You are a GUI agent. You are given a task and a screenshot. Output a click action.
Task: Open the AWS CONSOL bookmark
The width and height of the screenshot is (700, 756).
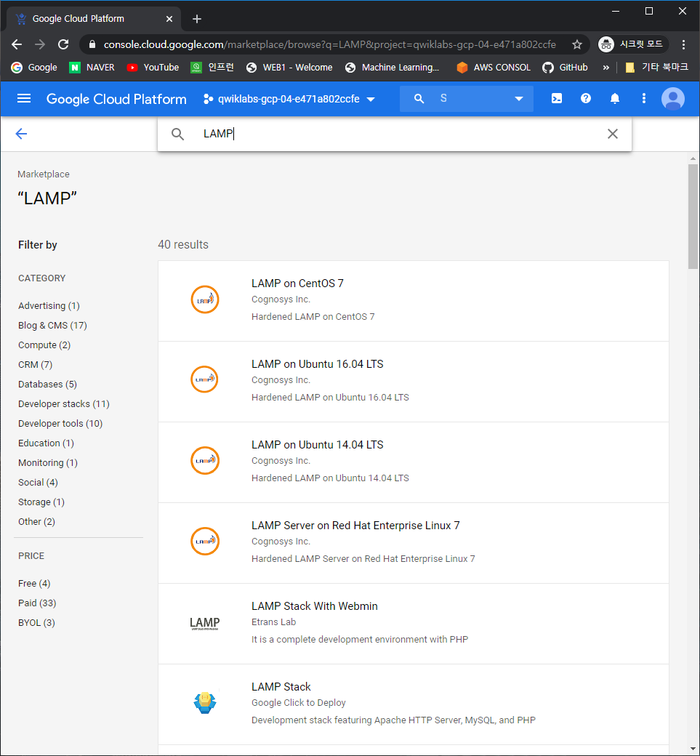[x=494, y=68]
